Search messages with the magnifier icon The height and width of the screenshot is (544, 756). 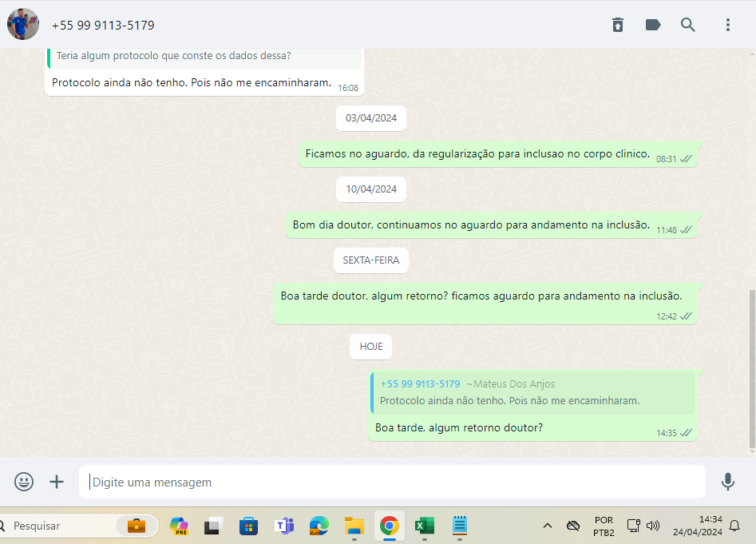(x=688, y=25)
